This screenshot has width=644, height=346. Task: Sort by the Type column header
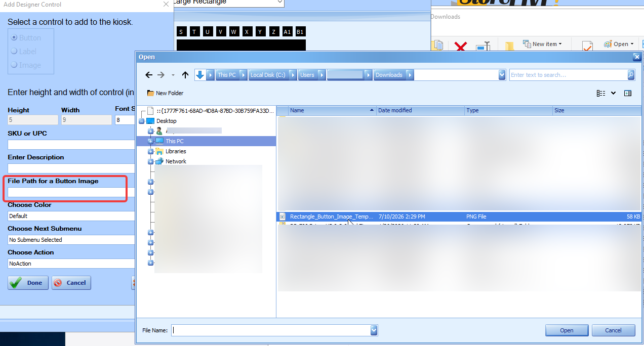click(508, 110)
